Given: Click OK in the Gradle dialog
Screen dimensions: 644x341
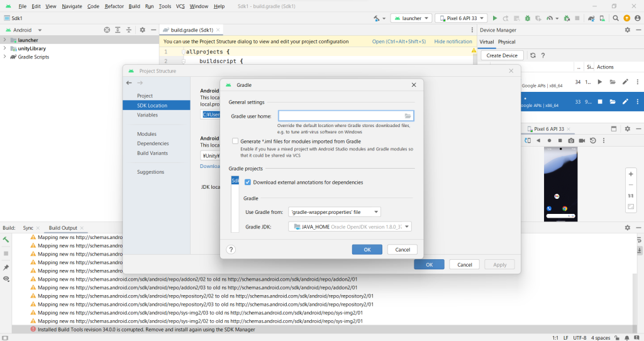Looking at the screenshot, I should [367, 249].
